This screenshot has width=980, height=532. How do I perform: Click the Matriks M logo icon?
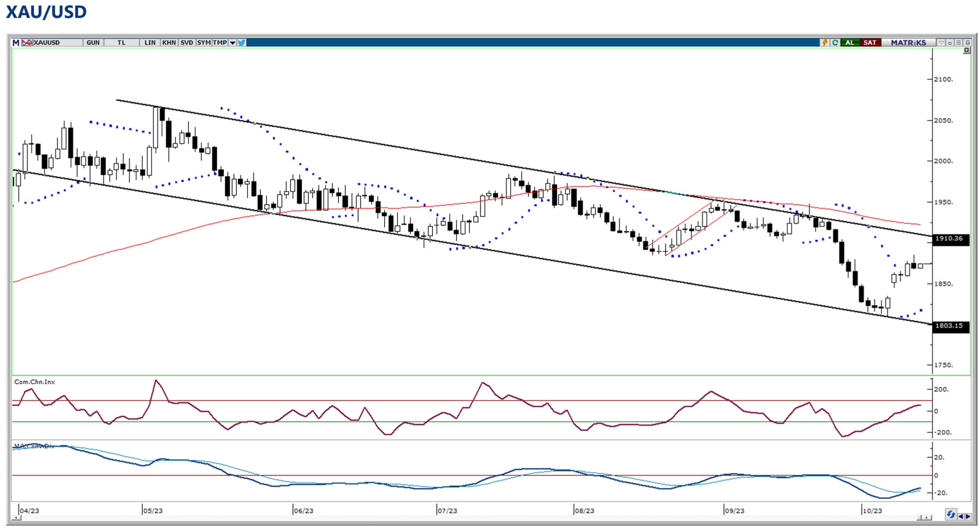point(16,43)
